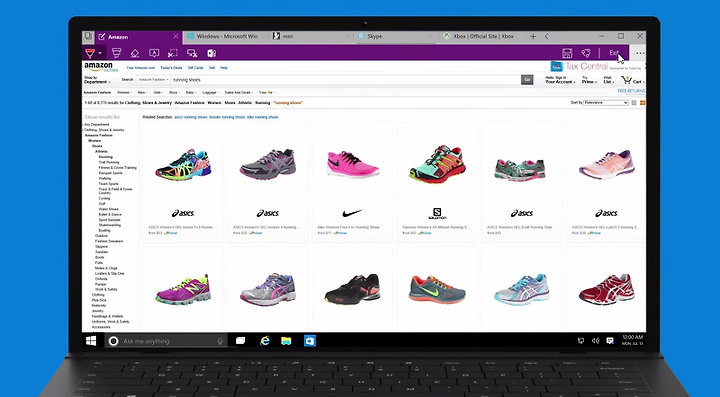This screenshot has width=720, height=397.
Task: Click the Go search button
Action: coord(527,80)
